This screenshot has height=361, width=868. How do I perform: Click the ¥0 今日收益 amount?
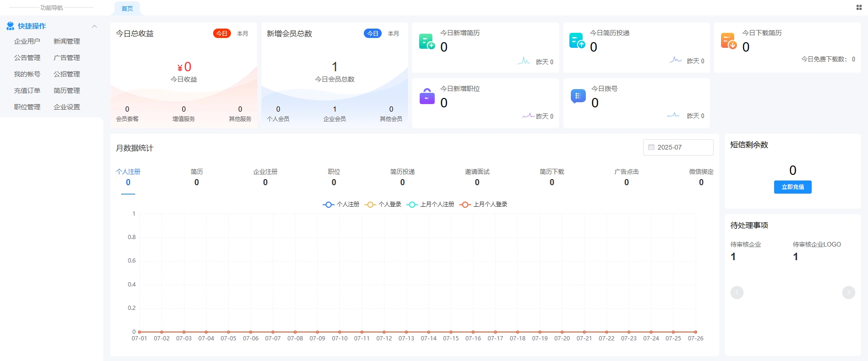point(184,67)
